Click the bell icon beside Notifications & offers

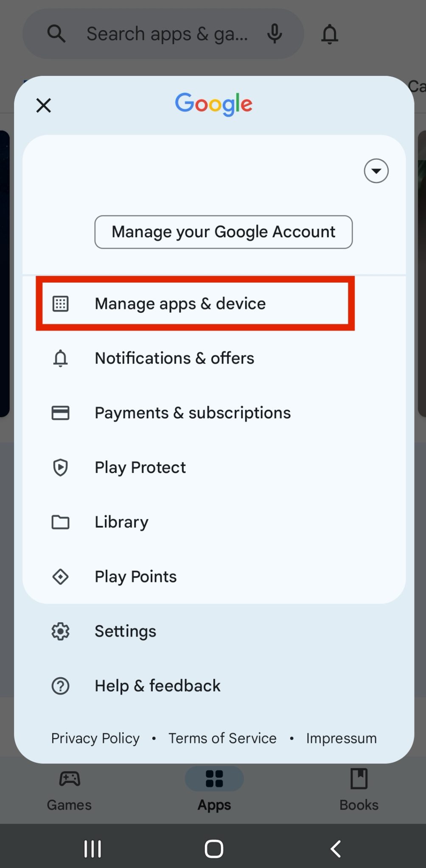point(60,358)
